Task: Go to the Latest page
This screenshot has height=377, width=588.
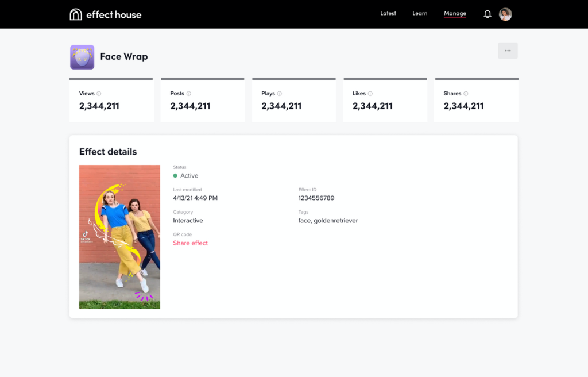Action: [x=388, y=14]
